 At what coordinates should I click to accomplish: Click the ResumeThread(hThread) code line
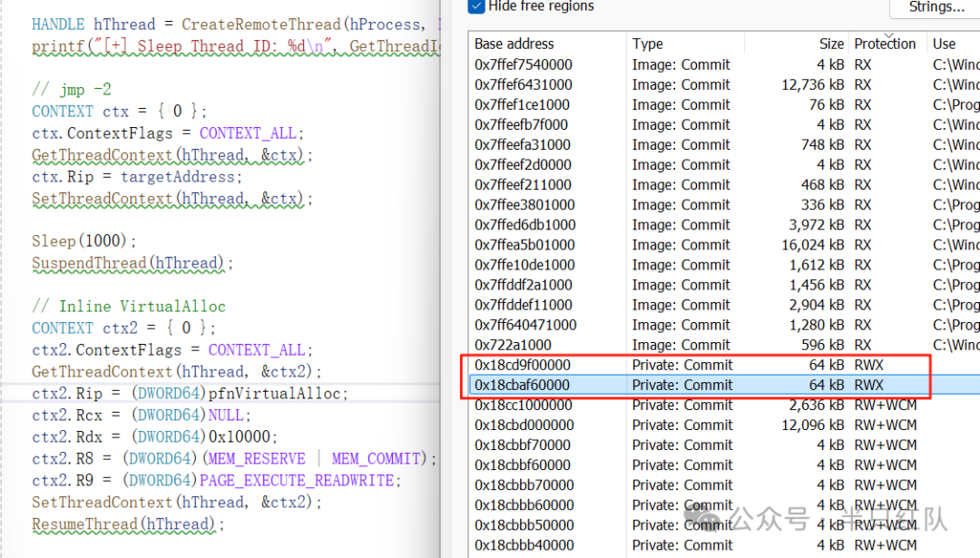pos(128,524)
